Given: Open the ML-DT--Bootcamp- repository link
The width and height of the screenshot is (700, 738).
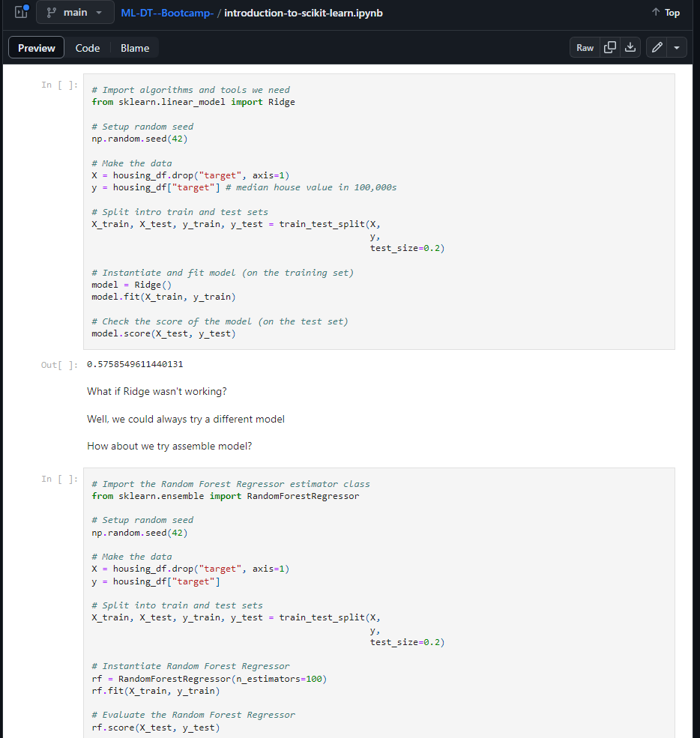Looking at the screenshot, I should click(x=167, y=13).
